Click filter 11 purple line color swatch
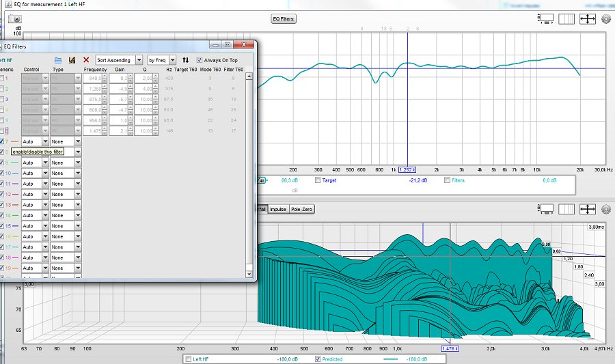This screenshot has width=615, height=364. pyautogui.click(x=15, y=184)
